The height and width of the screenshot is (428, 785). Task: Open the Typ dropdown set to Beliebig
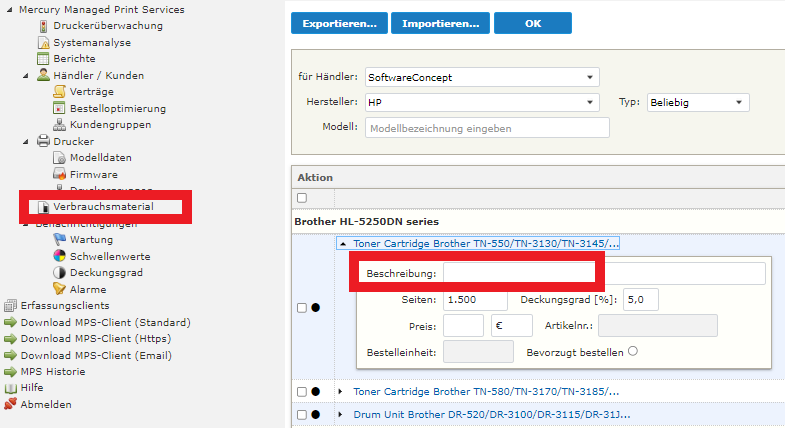coord(697,102)
